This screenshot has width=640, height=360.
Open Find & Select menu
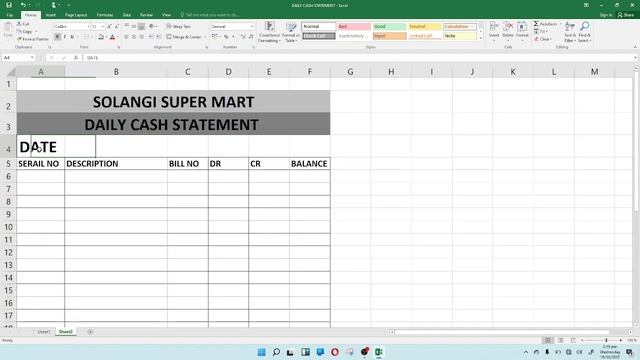(x=584, y=32)
